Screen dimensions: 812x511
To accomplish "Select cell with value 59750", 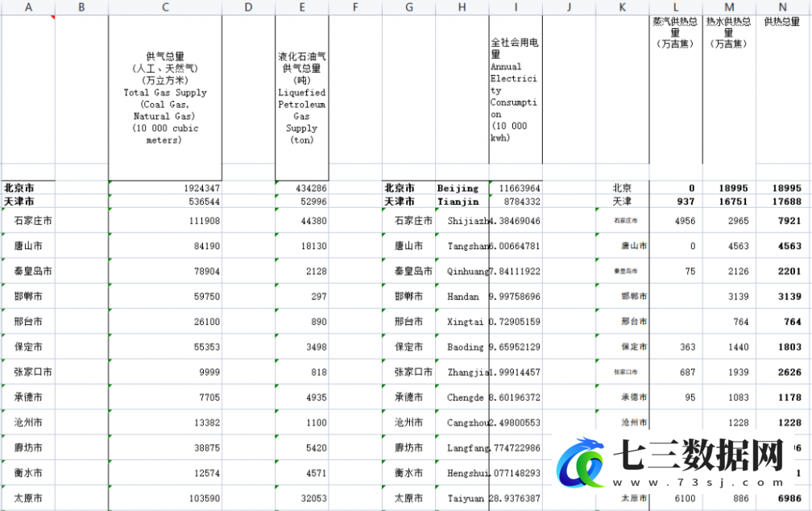I will coord(165,296).
